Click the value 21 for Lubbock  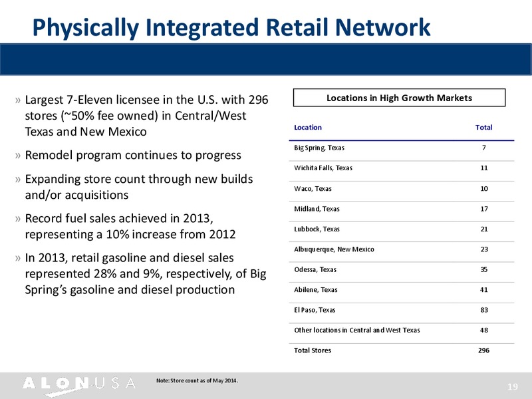point(484,229)
